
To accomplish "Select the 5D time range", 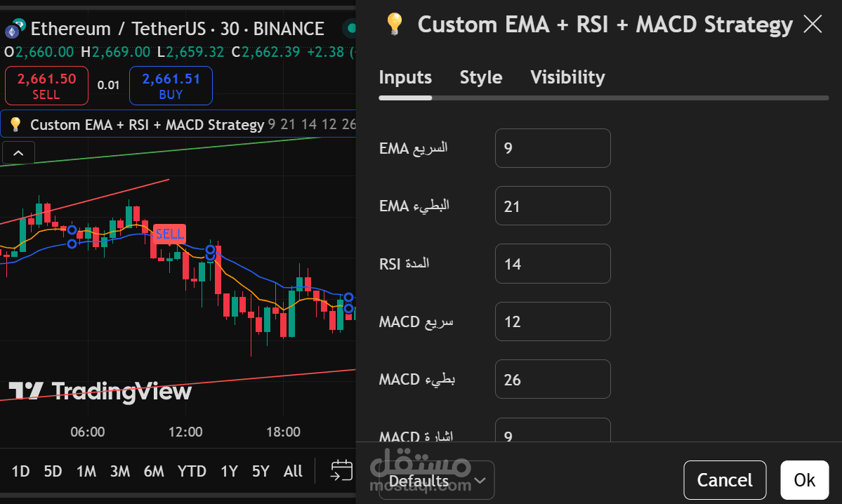I will [53, 471].
